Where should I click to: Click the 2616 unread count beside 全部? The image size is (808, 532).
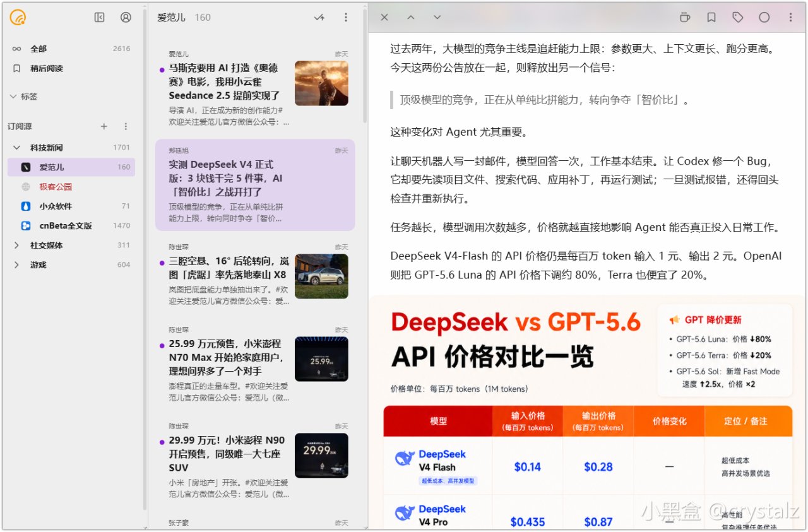click(121, 49)
